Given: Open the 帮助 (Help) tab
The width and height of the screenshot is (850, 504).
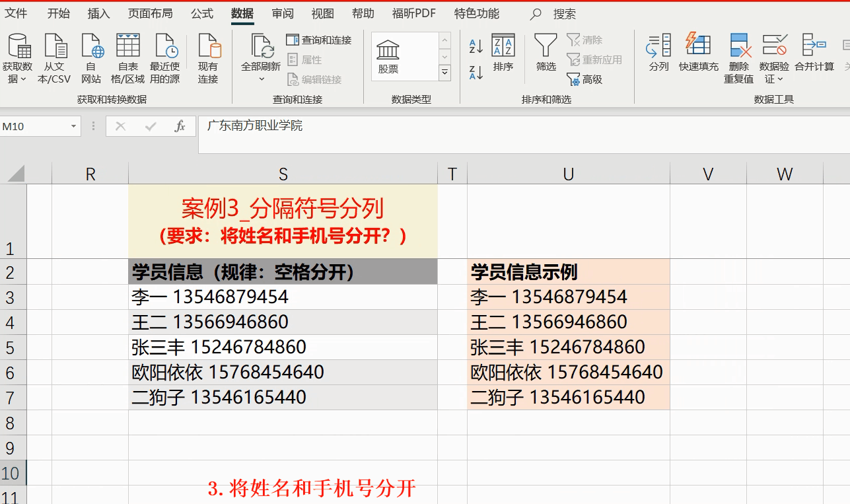Looking at the screenshot, I should (x=363, y=13).
